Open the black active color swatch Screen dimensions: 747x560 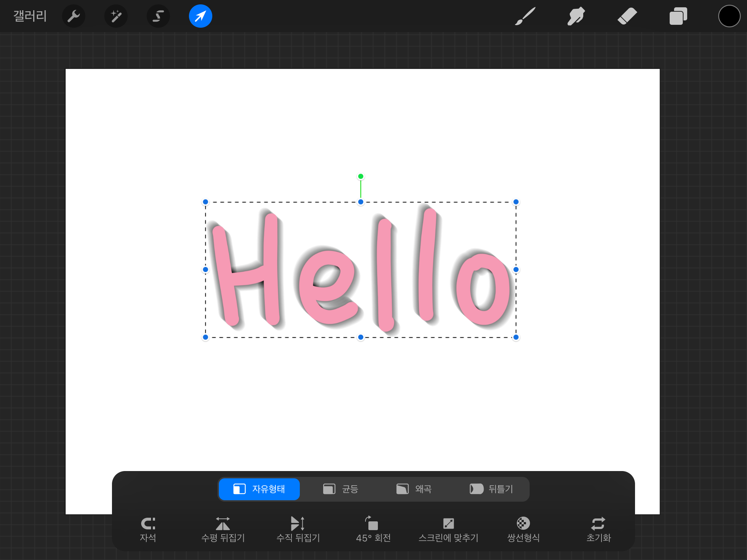[x=729, y=16]
